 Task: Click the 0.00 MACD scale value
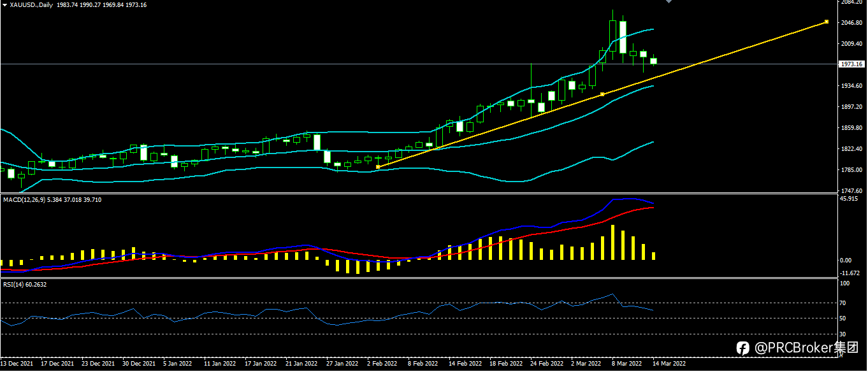pos(846,260)
